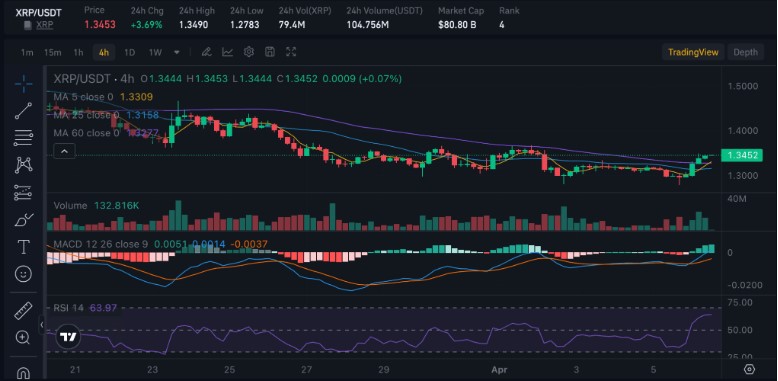Save chart layout with floppy icon
Image resolution: width=778 pixels, height=381 pixels.
270,52
